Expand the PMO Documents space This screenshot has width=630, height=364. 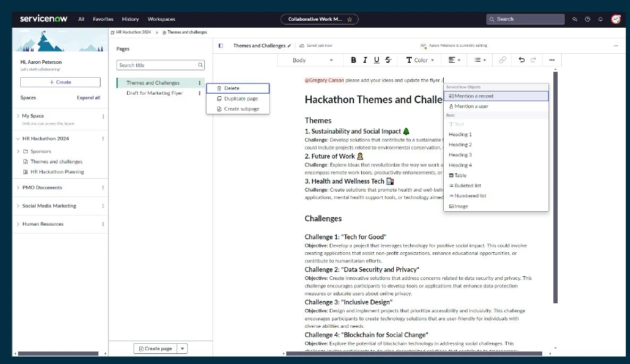point(18,188)
